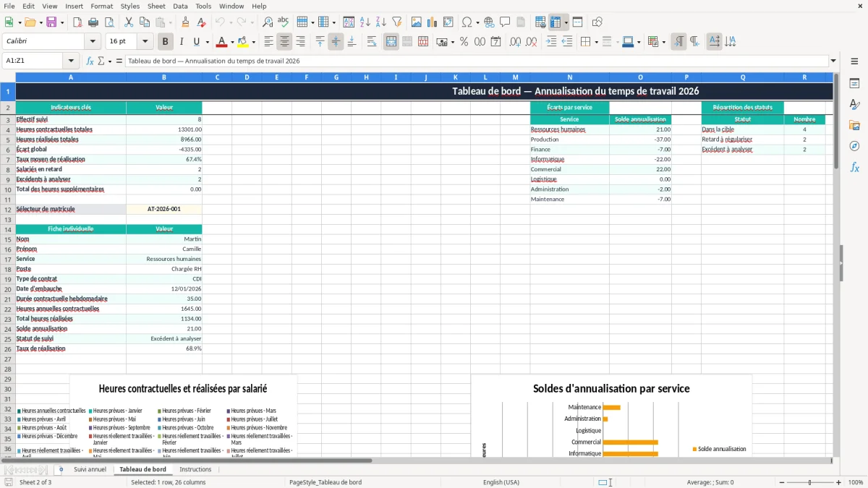Open Underline style dropdown arrow
This screenshot has height=488, width=868.
point(207,42)
